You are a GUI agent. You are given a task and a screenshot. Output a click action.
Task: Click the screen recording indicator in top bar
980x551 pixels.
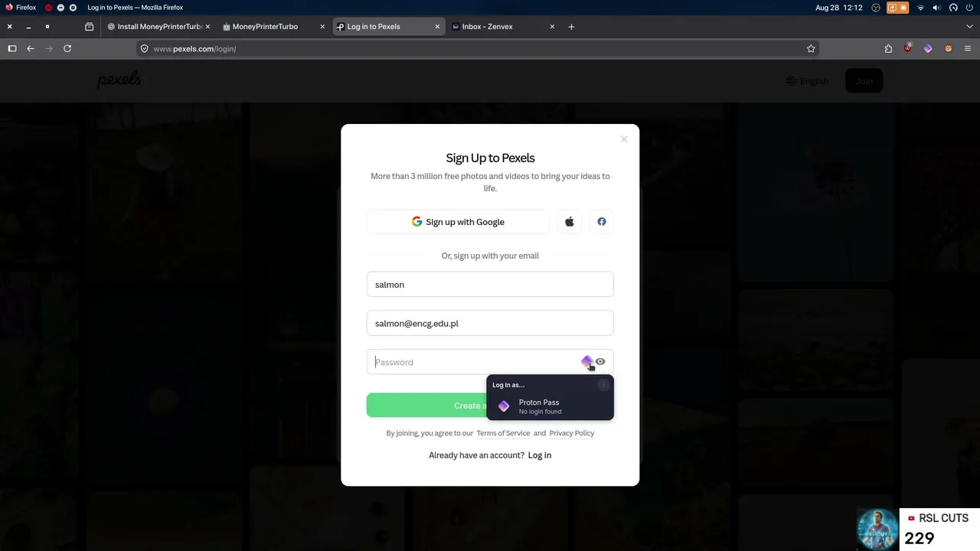pos(897,8)
